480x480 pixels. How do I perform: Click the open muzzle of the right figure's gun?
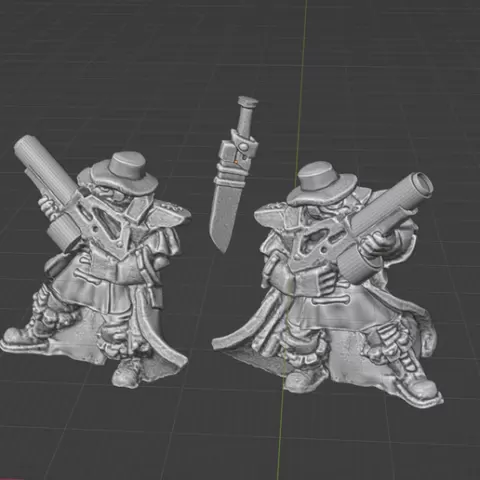click(x=421, y=184)
